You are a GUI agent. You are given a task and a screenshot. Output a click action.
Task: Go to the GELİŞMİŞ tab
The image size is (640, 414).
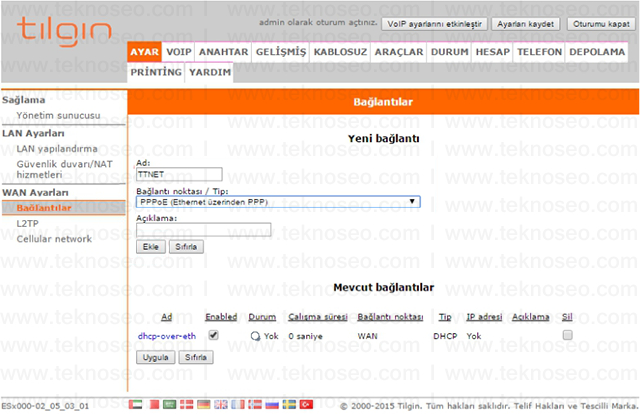[x=281, y=52]
